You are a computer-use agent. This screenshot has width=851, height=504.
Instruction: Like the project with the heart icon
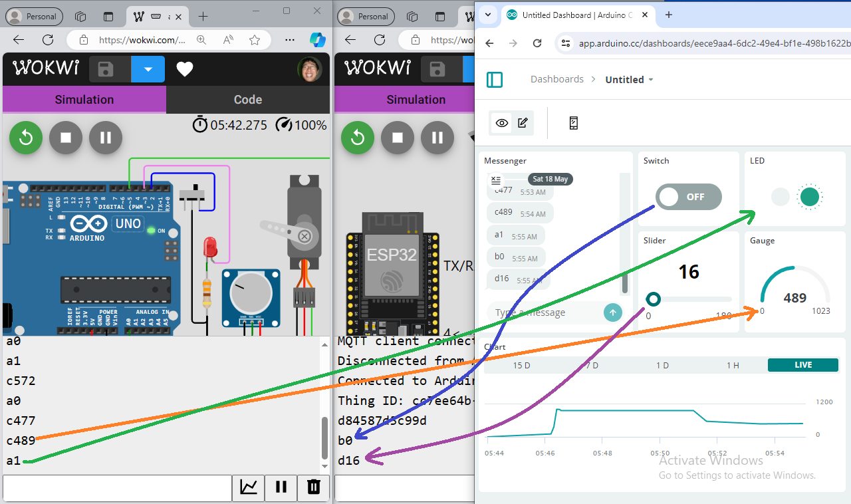pos(185,69)
